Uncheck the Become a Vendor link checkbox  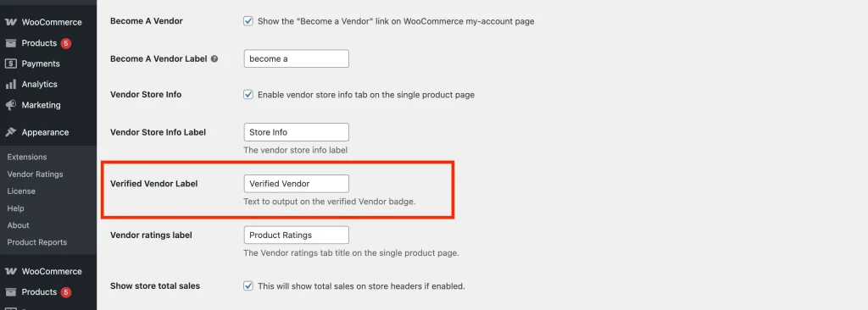248,21
